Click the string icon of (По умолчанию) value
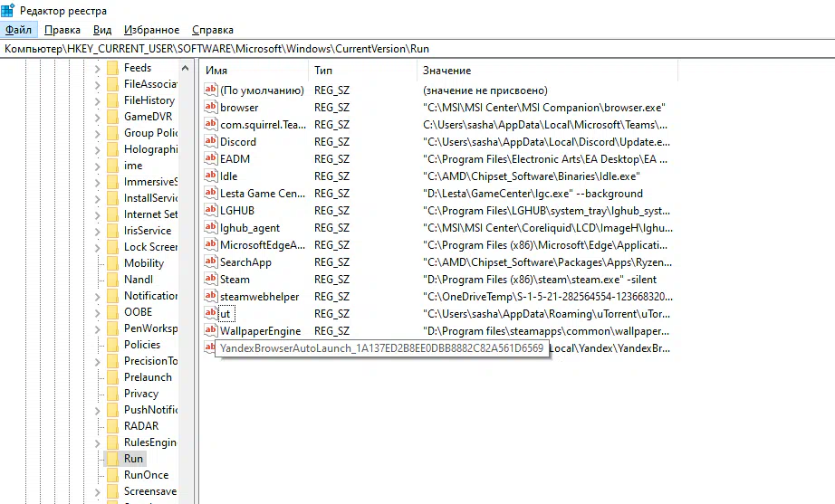This screenshot has height=504, width=835. click(211, 90)
